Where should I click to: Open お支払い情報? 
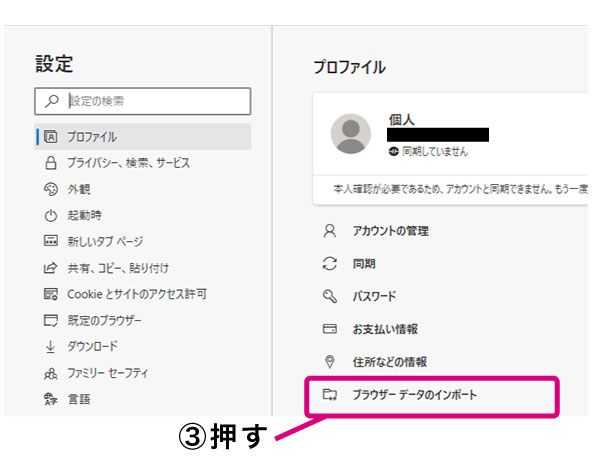[x=385, y=329]
